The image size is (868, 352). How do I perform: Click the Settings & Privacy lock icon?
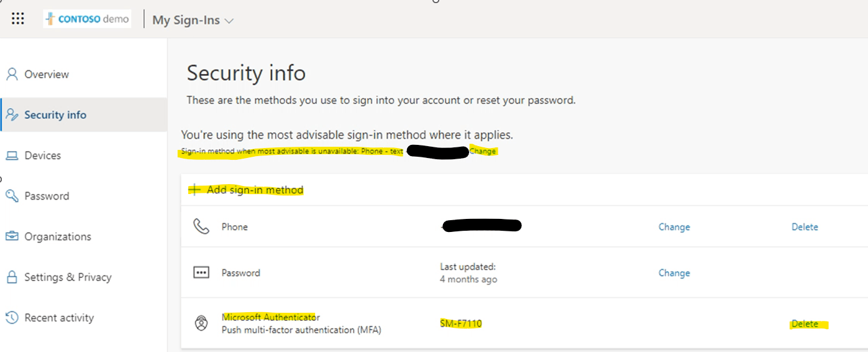(12, 277)
